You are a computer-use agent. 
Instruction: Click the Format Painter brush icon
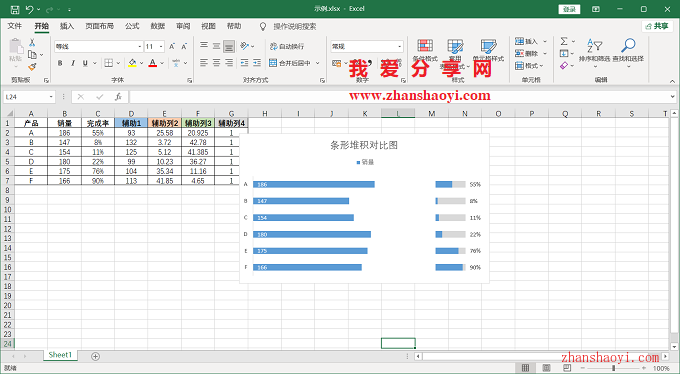pos(32,66)
